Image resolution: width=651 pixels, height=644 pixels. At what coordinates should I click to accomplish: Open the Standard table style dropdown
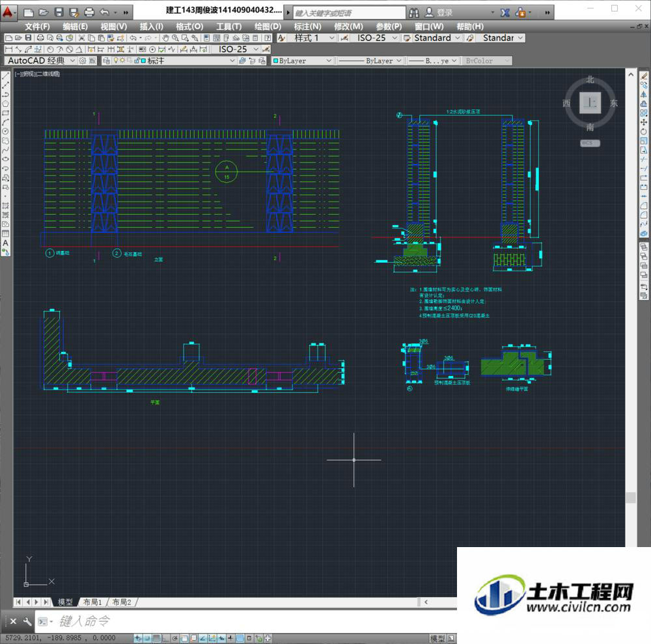coord(437,38)
